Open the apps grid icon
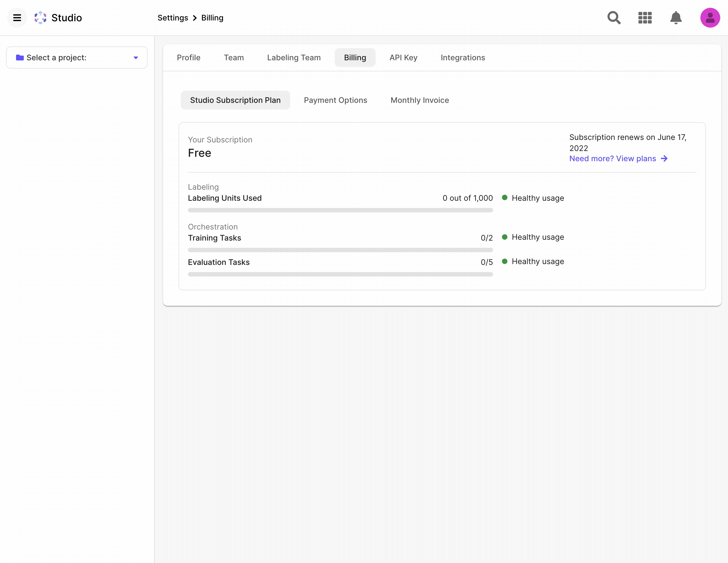The height and width of the screenshot is (563, 728). [645, 18]
